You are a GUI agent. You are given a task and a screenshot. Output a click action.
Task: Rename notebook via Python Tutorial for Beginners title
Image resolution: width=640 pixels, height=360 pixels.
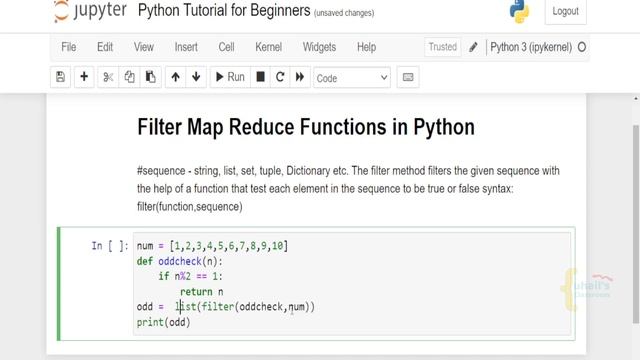click(x=224, y=11)
